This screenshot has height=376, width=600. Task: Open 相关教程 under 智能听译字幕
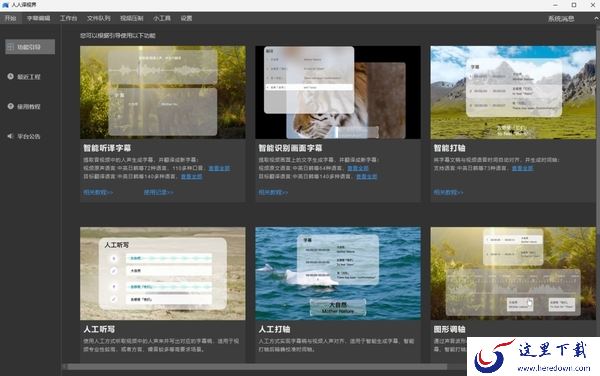(98, 192)
